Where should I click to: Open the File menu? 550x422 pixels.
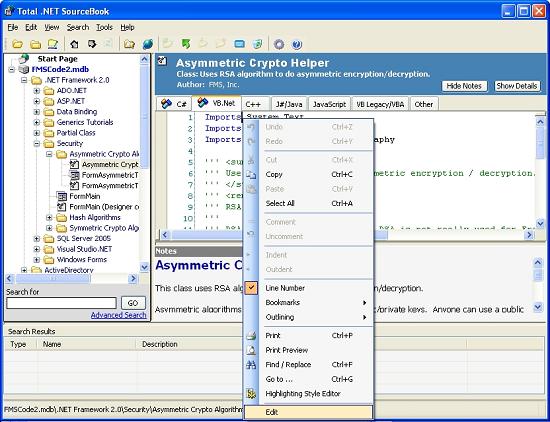(x=13, y=27)
